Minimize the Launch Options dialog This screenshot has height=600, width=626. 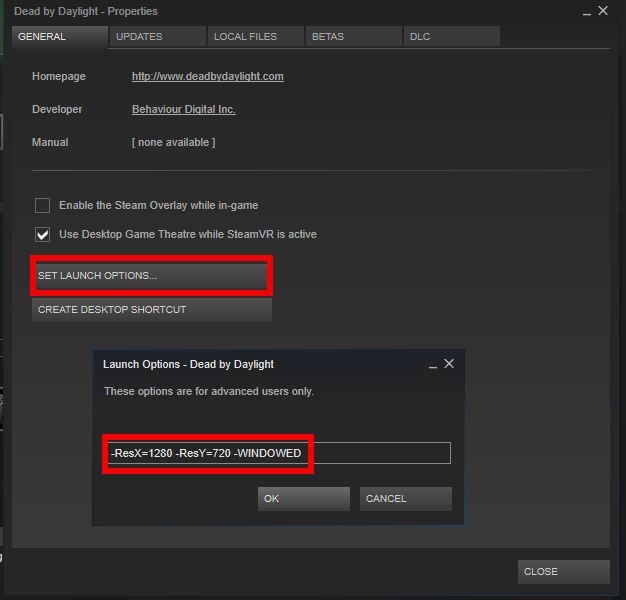tap(433, 365)
